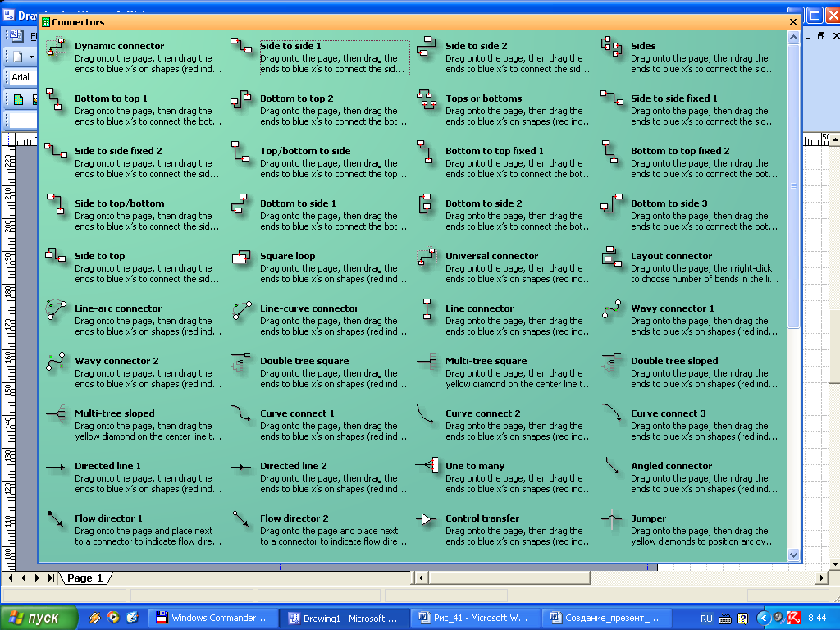Image resolution: width=840 pixels, height=630 pixels.
Task: Choose the One to many icon
Action: (x=427, y=465)
